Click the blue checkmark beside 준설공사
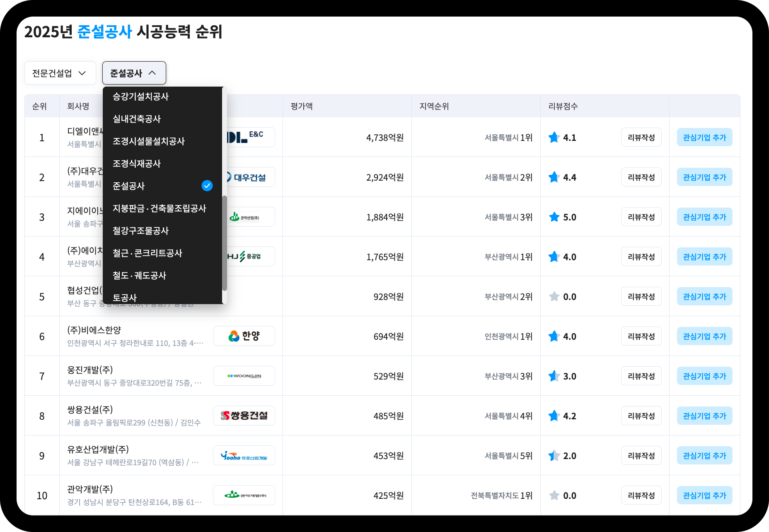This screenshot has height=532, width=769. pyautogui.click(x=207, y=186)
